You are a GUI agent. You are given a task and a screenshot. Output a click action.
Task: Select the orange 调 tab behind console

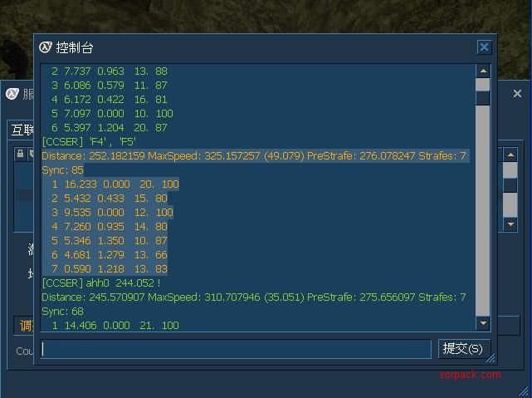pyautogui.click(x=26, y=325)
